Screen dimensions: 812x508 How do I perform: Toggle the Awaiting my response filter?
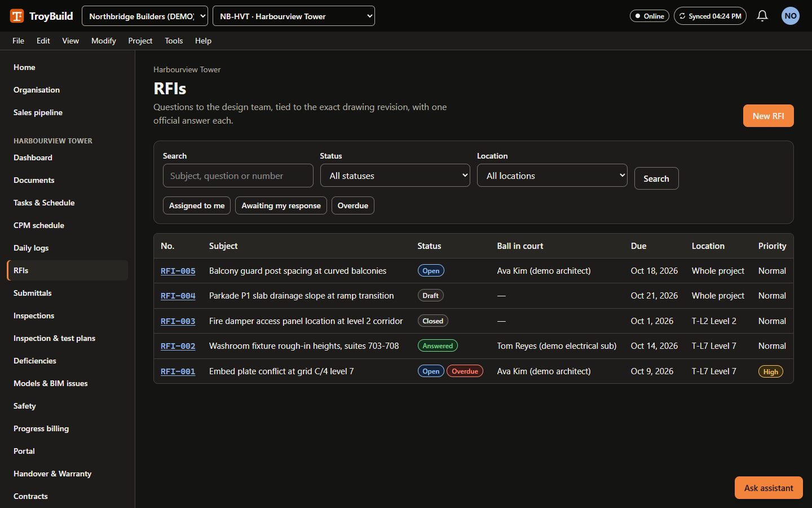281,205
